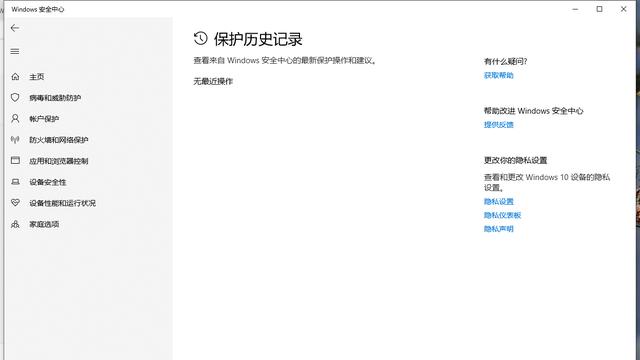This screenshot has width=640, height=360.
Task: Go to 设备安全性 page
Action: (x=48, y=182)
